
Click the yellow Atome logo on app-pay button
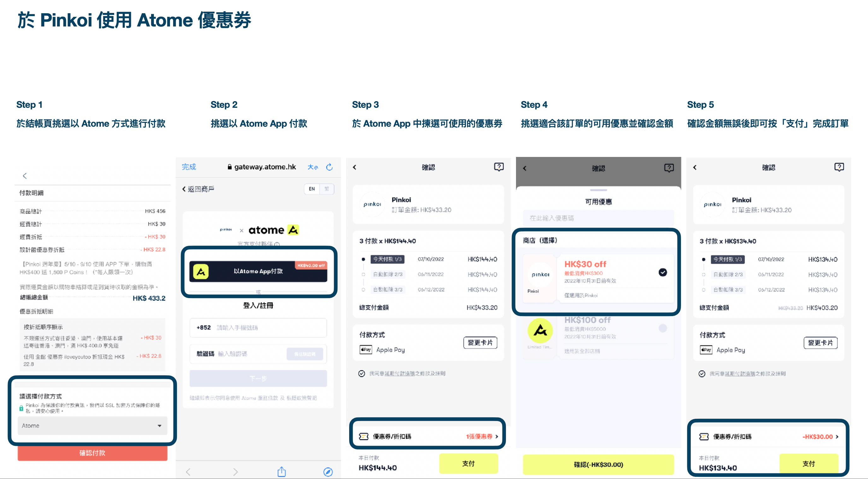(x=201, y=271)
